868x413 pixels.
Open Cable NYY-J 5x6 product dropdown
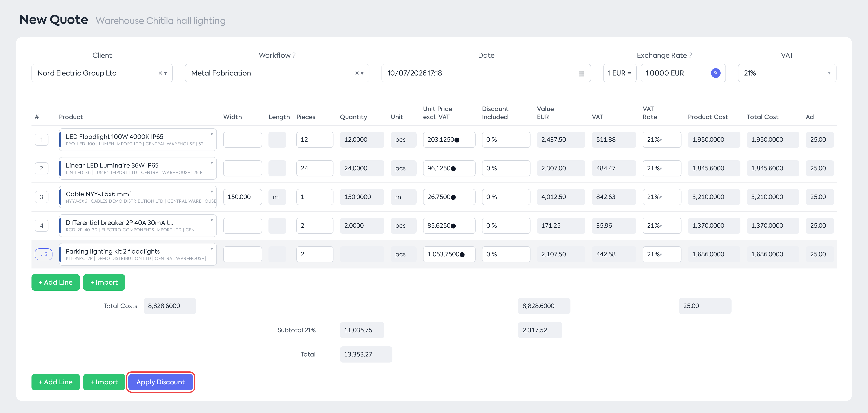click(x=212, y=192)
